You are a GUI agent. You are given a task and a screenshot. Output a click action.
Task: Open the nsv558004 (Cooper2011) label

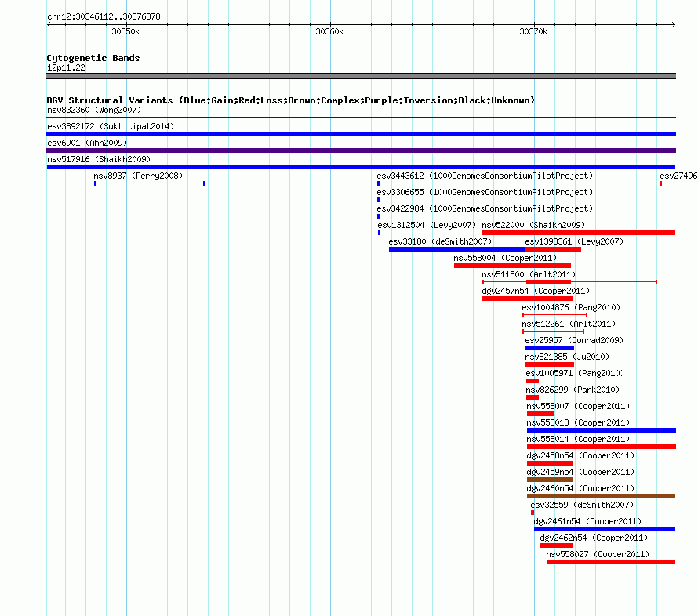505,258
